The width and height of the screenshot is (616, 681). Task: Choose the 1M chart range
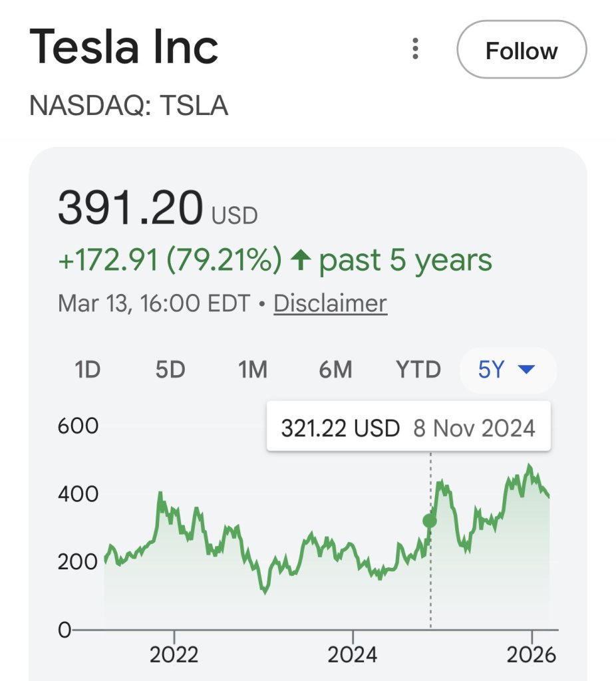[253, 369]
